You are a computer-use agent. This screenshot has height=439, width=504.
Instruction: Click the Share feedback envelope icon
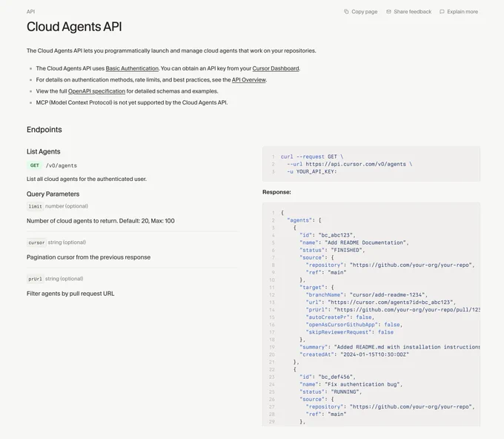[388, 12]
